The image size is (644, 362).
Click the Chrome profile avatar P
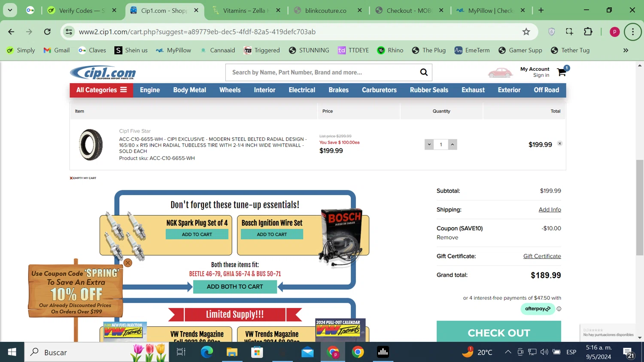[614, 32]
